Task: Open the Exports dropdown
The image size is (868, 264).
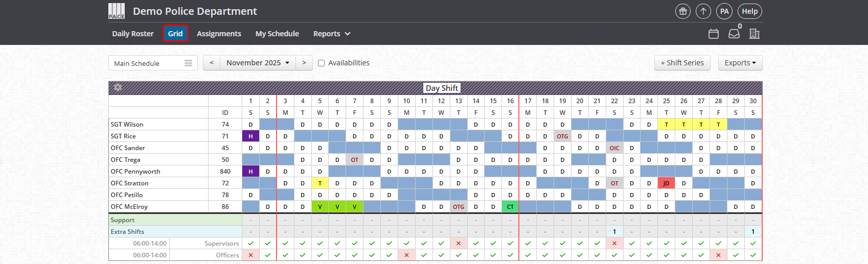Action: click(x=740, y=63)
